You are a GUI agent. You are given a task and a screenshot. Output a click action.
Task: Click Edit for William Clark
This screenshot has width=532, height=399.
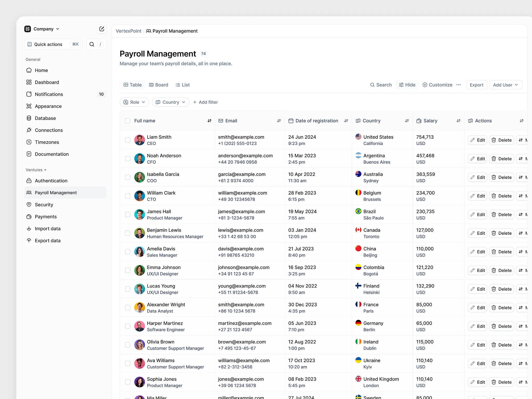[477, 196]
